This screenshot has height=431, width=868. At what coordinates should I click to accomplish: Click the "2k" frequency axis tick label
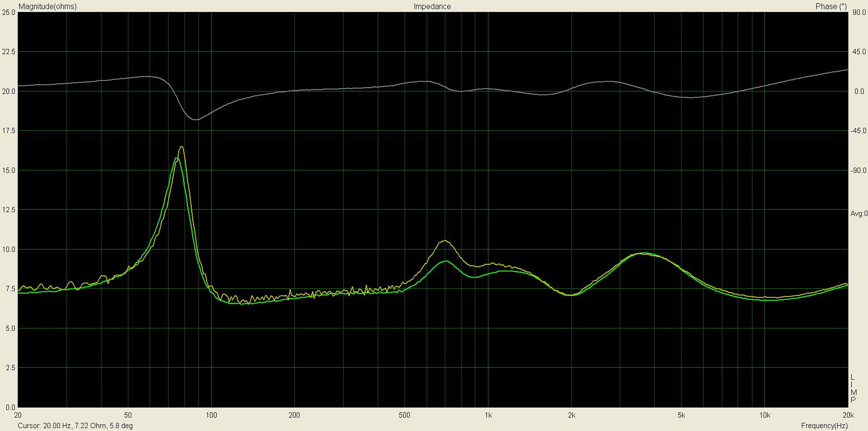[x=571, y=415]
